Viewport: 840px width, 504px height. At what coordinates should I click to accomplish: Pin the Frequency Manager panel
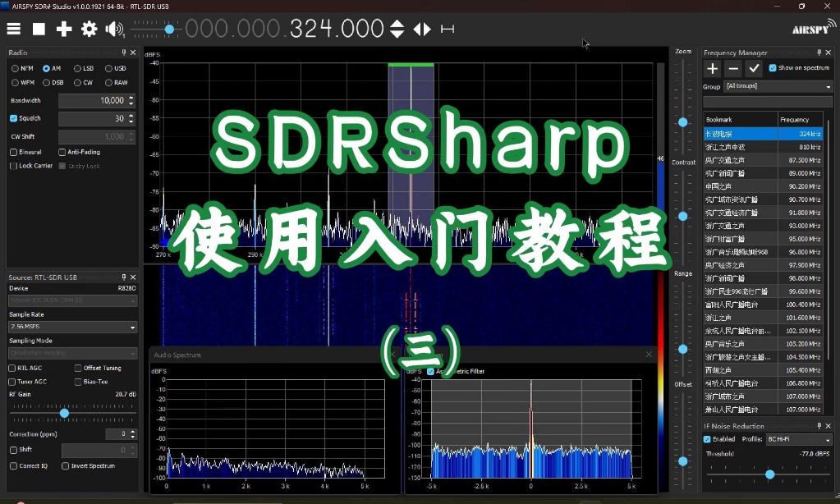(819, 53)
